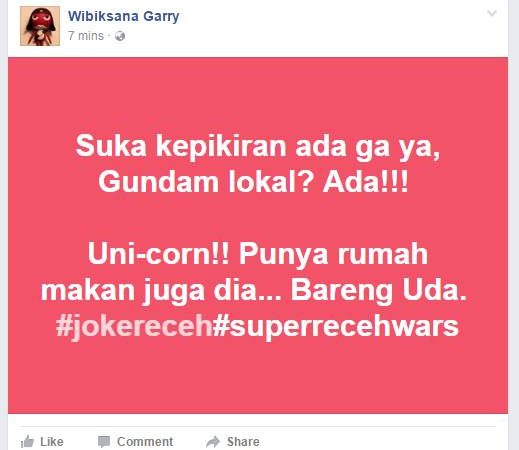Click the empty pink area below the hashtags
519x450 pixels.
[x=258, y=378]
